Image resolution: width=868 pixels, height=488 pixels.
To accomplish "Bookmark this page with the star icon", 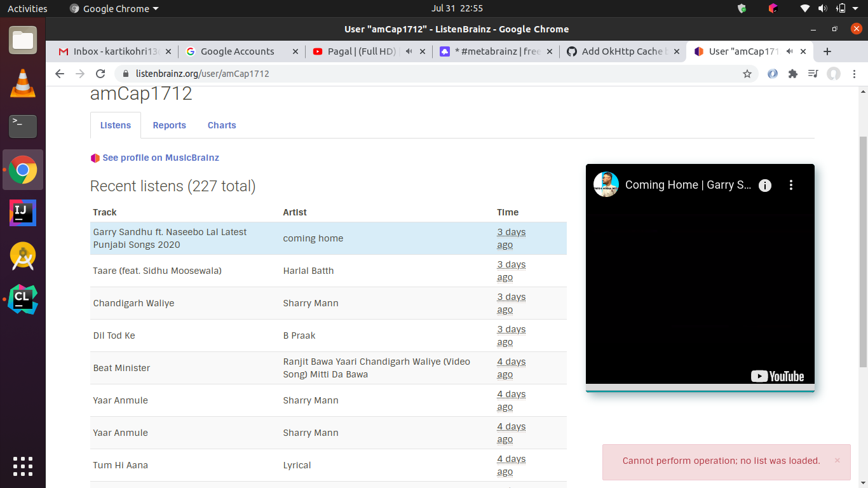I will [x=747, y=74].
